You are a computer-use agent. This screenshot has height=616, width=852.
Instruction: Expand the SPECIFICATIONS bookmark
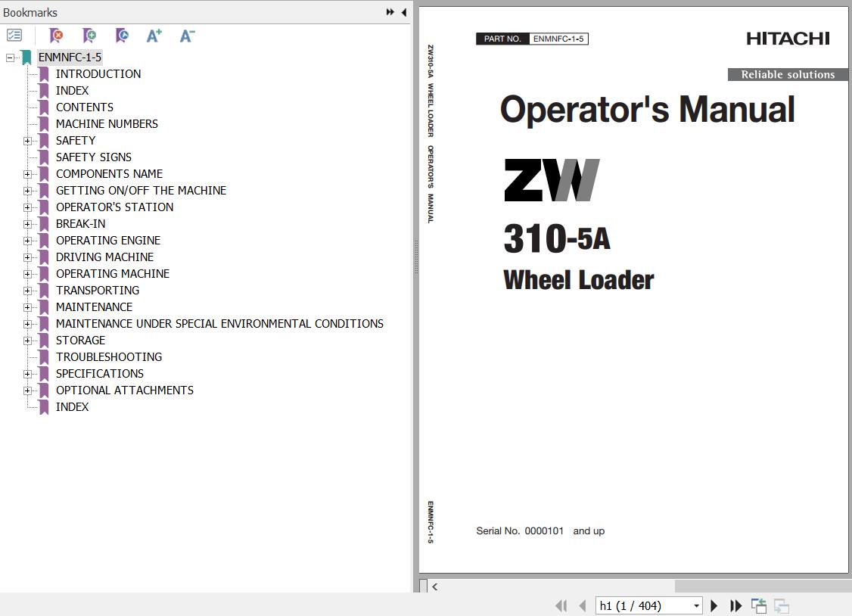(x=27, y=374)
